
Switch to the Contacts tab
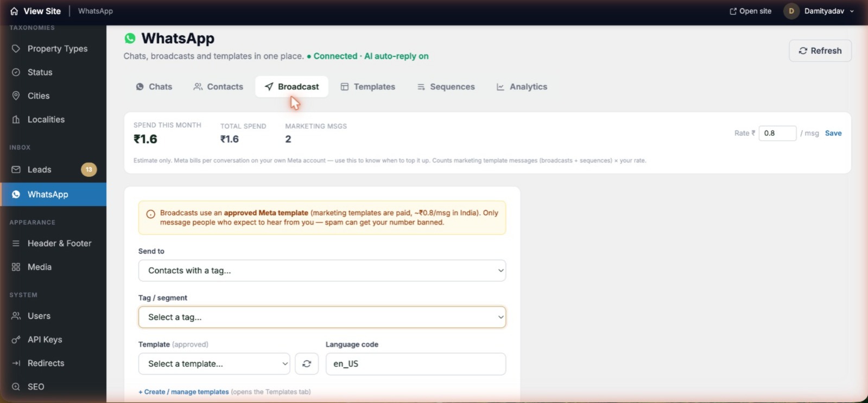click(218, 87)
